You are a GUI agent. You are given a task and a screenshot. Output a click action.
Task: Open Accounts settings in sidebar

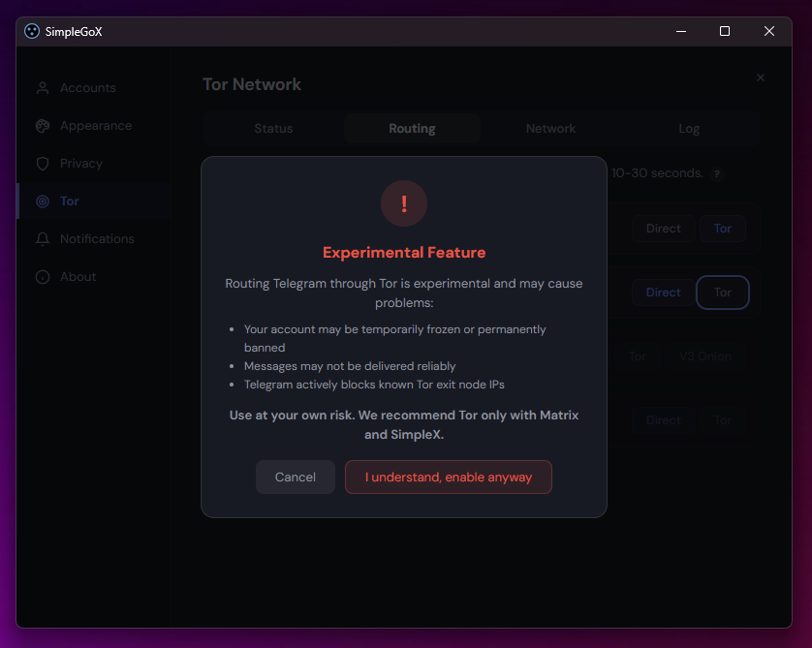93,88
